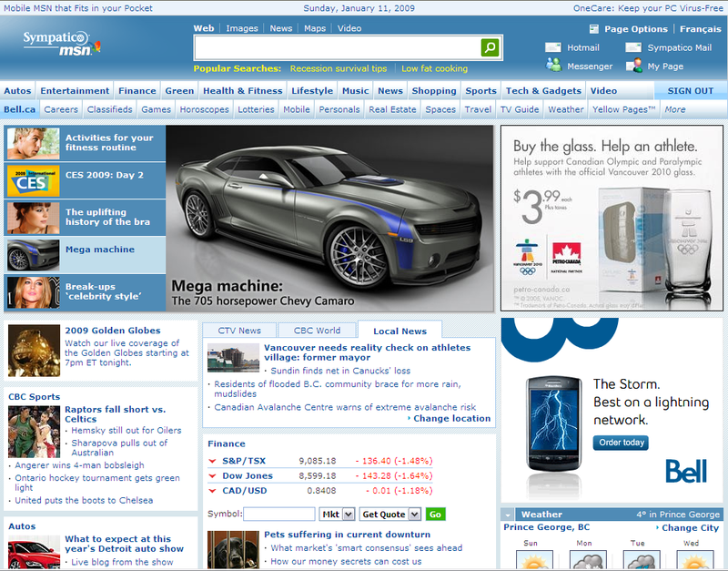Switch to the CBC World tab
Viewport: 728px width, 571px height.
(317, 331)
